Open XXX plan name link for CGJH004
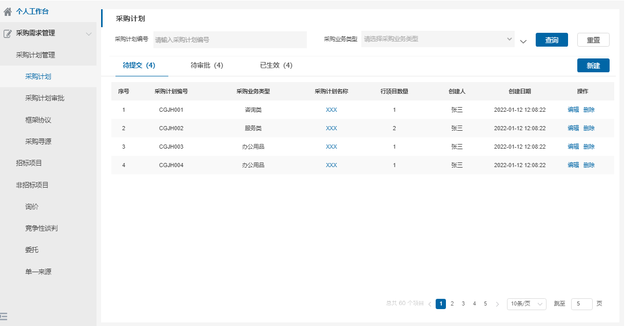Viewport: 644px width, 326px height. [x=331, y=165]
